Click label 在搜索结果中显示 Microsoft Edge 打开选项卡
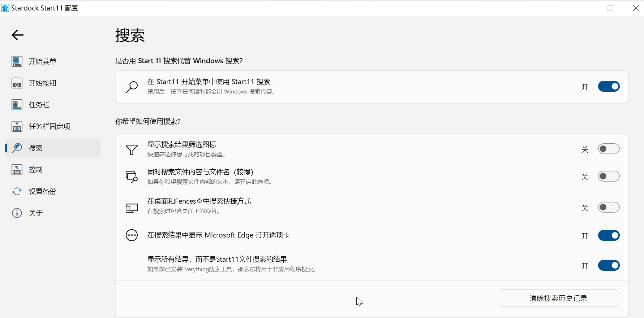The width and height of the screenshot is (644, 318). click(x=219, y=235)
